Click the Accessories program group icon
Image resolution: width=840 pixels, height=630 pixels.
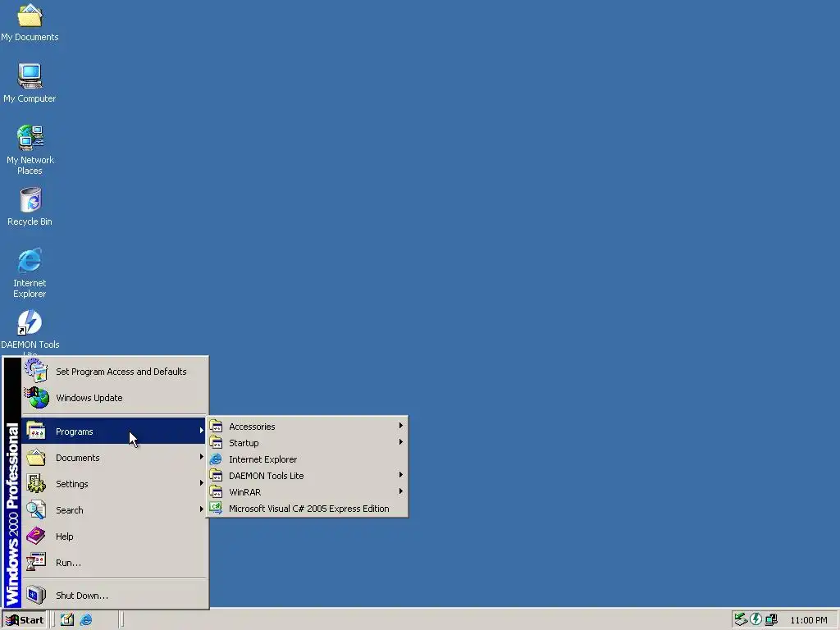pos(216,427)
